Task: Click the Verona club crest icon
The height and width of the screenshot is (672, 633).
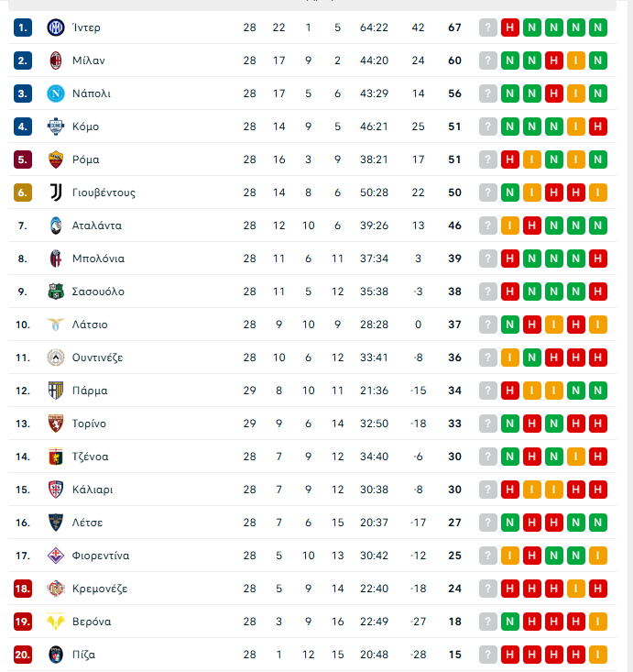Action: click(56, 622)
